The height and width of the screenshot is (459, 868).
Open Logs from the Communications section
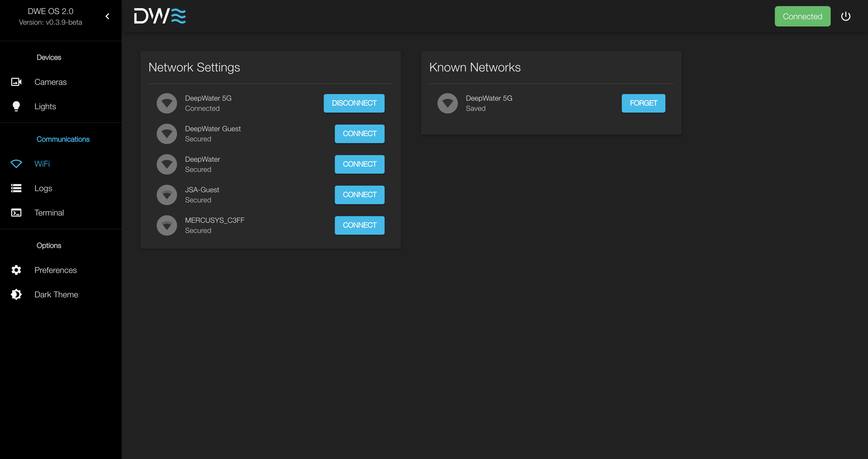(43, 188)
